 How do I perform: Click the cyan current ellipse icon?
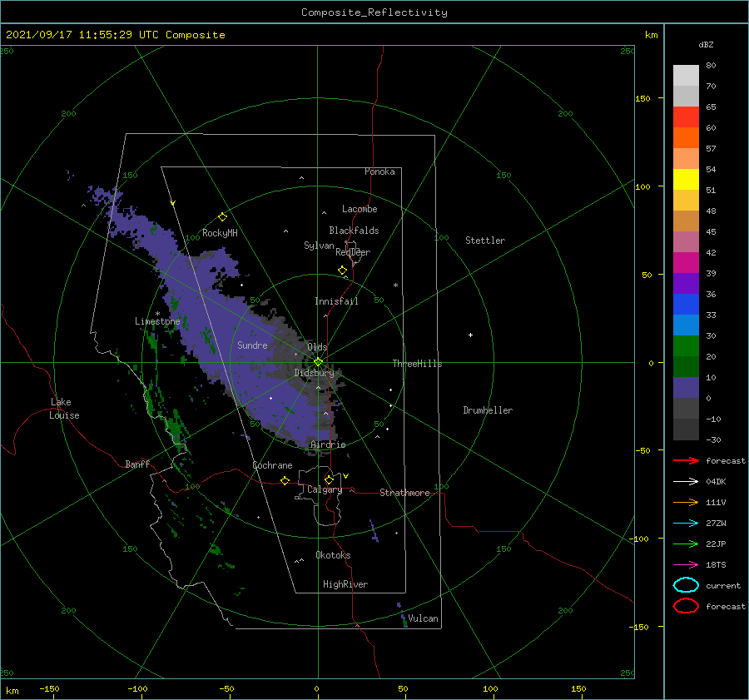coord(686,585)
